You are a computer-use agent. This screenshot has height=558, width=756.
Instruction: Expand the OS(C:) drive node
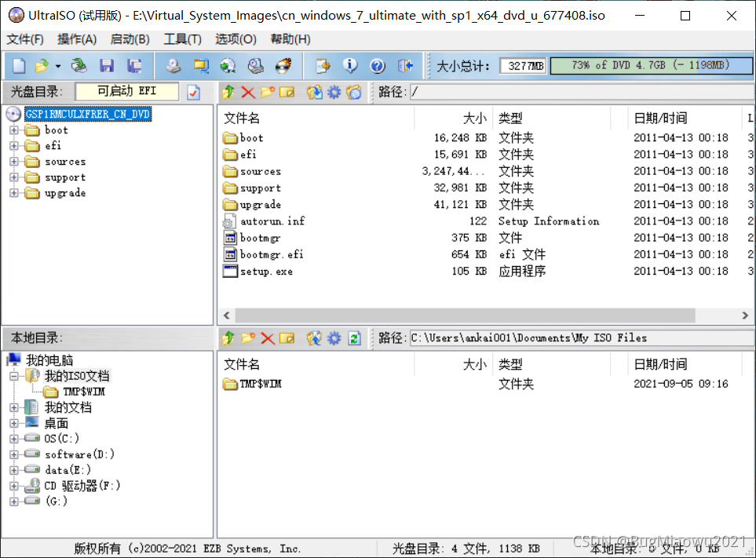(14, 439)
